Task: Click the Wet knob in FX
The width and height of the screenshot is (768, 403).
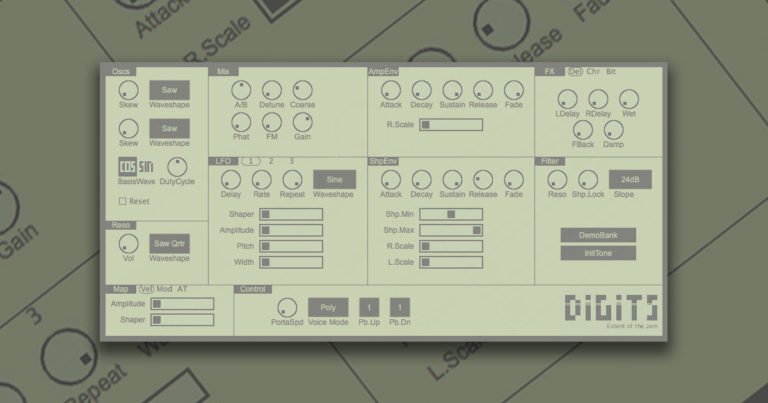Action: point(629,99)
